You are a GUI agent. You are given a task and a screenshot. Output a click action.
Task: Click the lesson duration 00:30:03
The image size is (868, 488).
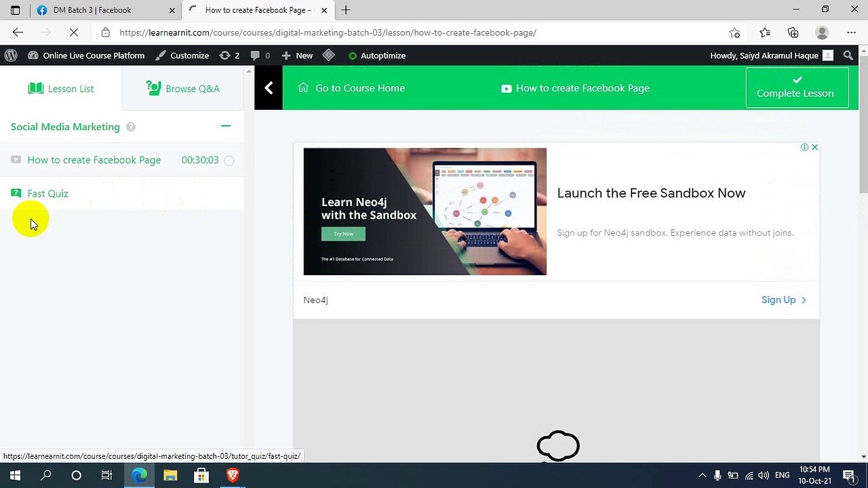pos(200,160)
